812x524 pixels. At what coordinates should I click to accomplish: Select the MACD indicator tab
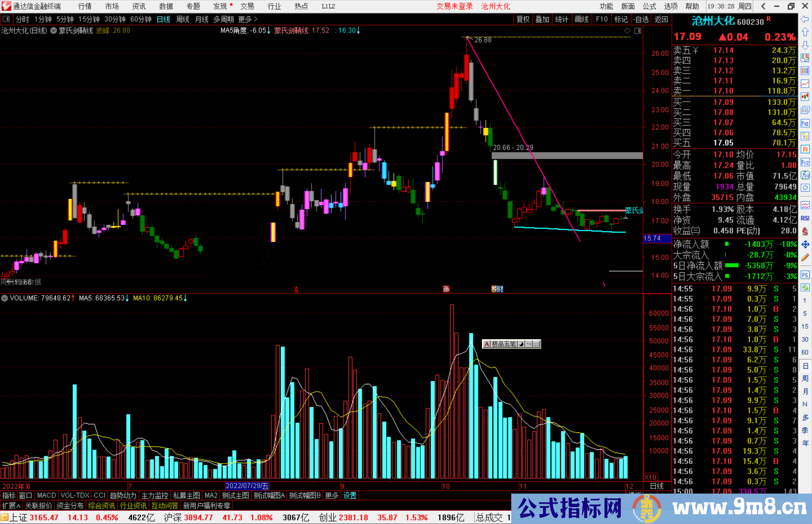tap(46, 495)
